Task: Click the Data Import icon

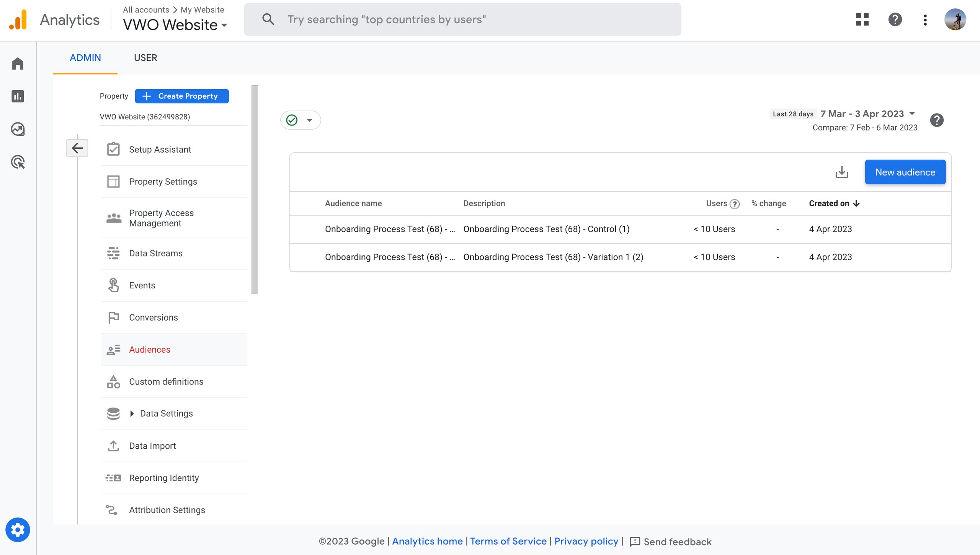Action: [113, 445]
